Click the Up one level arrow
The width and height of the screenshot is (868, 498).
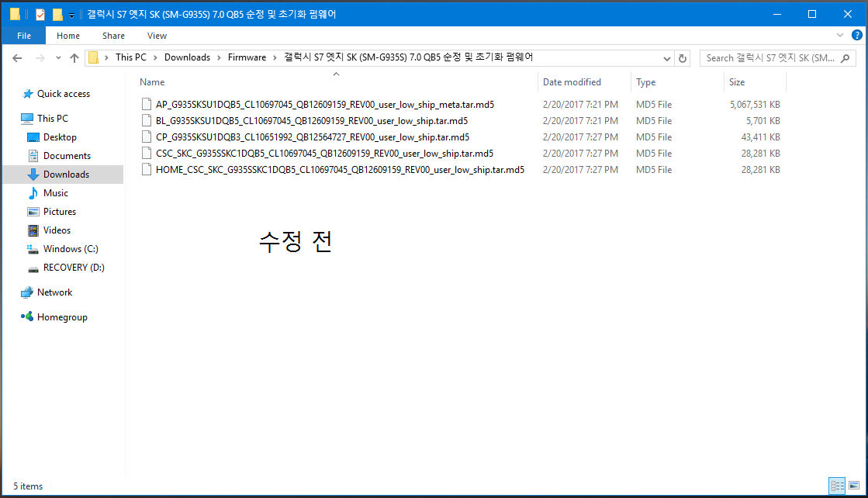pyautogui.click(x=74, y=58)
